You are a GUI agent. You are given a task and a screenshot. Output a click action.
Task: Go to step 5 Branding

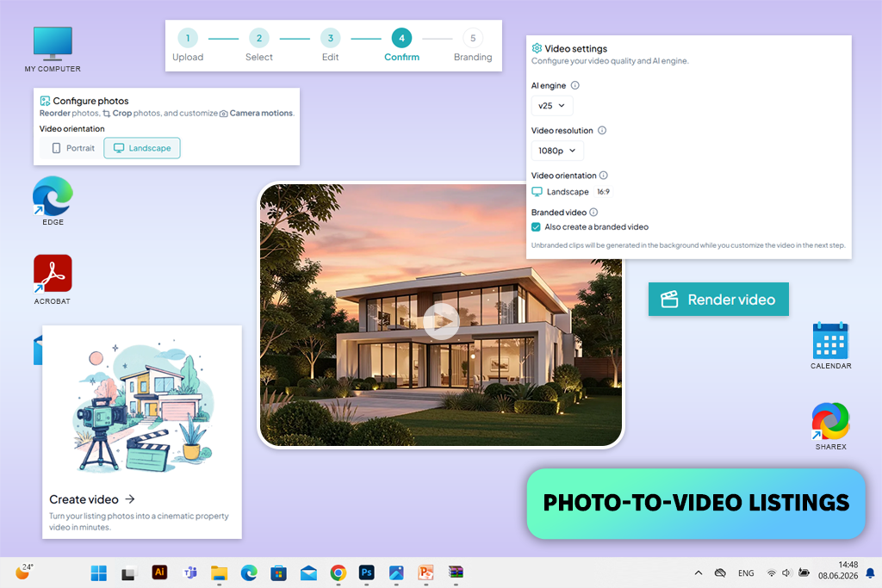click(473, 45)
